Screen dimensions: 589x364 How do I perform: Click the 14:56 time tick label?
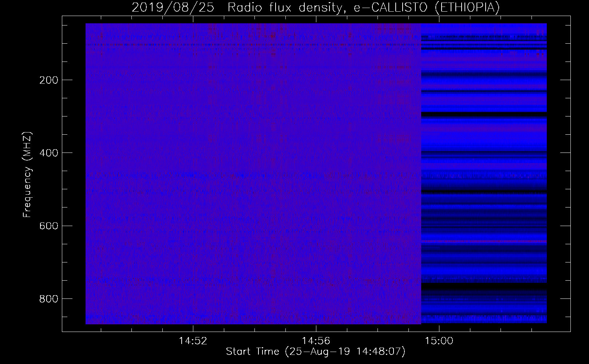[x=316, y=341]
